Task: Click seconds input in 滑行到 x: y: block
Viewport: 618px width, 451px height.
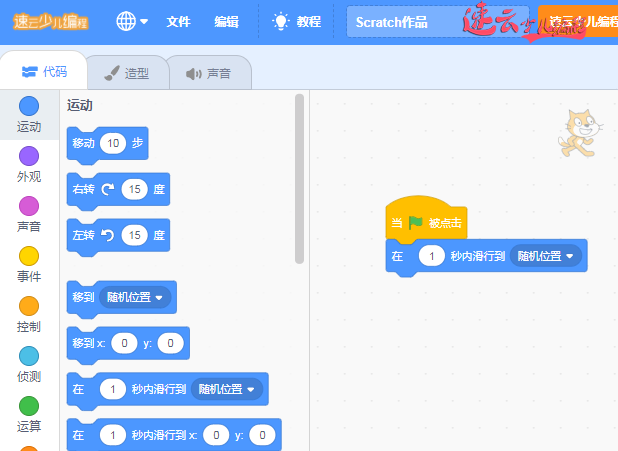Action: [x=113, y=435]
